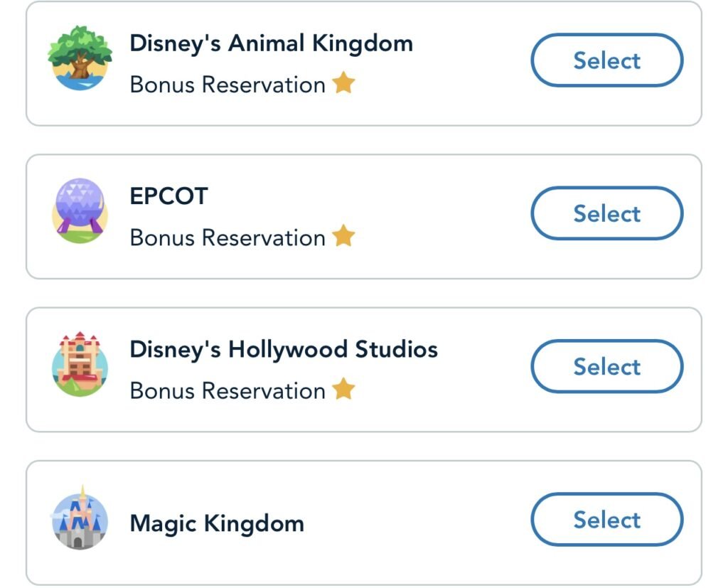Click the EPCOT Spaceship Earth icon

tap(80, 212)
